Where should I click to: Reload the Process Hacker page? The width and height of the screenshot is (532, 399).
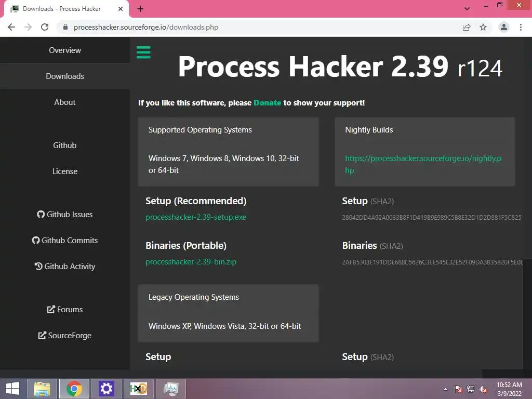tap(45, 27)
